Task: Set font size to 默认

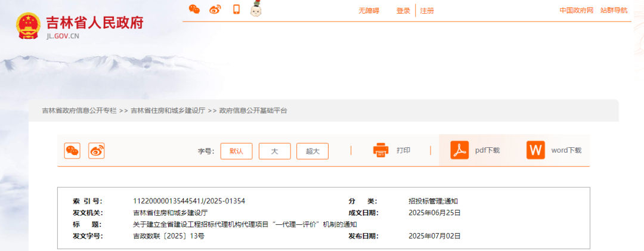Action: point(237,151)
